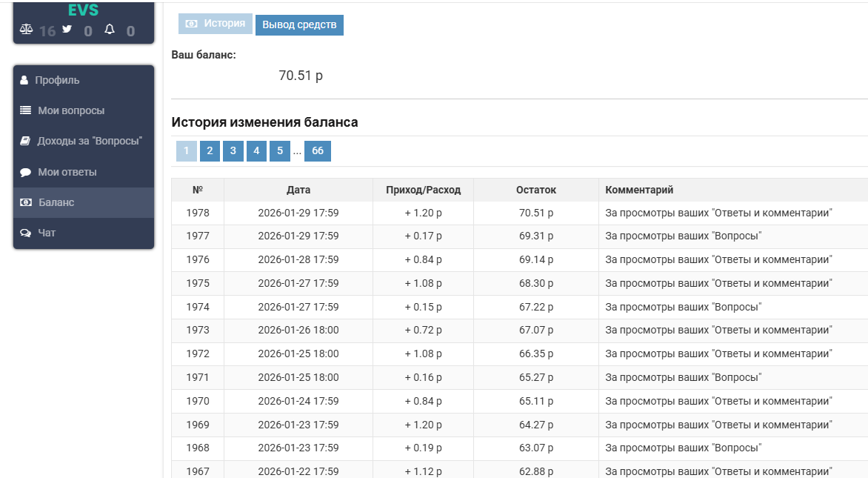Click row number 1976
Viewport: 868px width, 478px height.
click(198, 260)
